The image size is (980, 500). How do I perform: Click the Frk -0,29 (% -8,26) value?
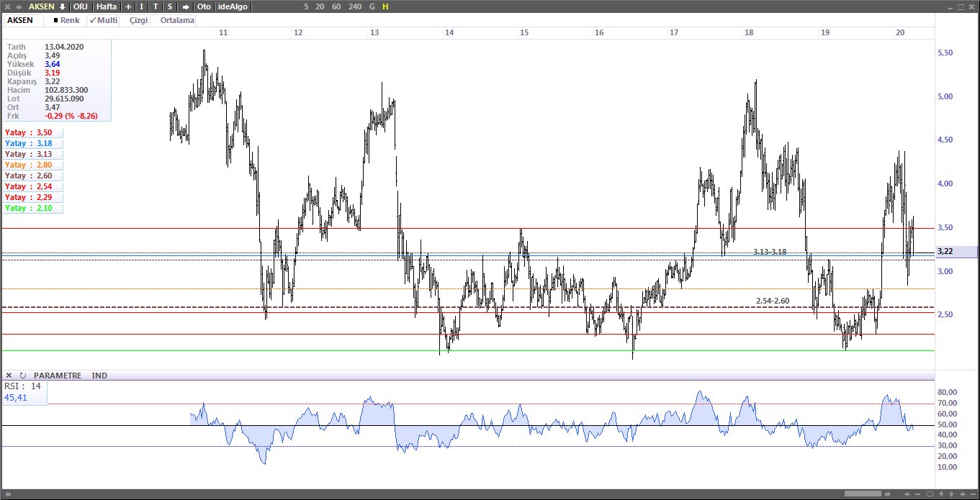pos(71,116)
